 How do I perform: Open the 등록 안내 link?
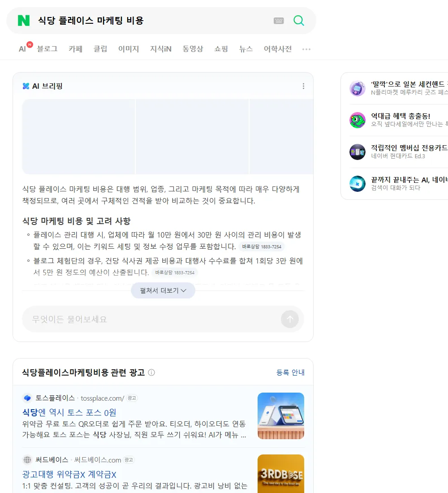point(290,372)
